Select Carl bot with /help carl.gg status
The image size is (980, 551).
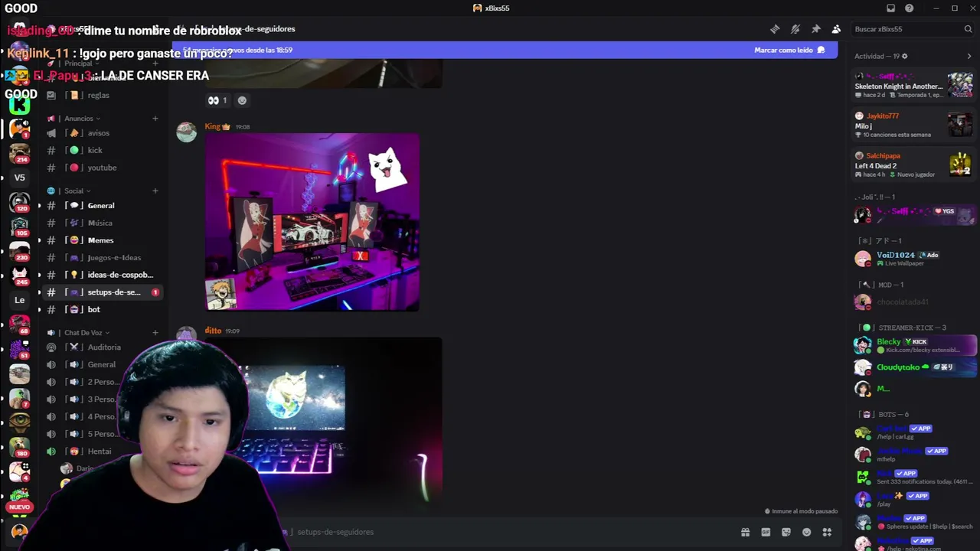[x=913, y=432]
